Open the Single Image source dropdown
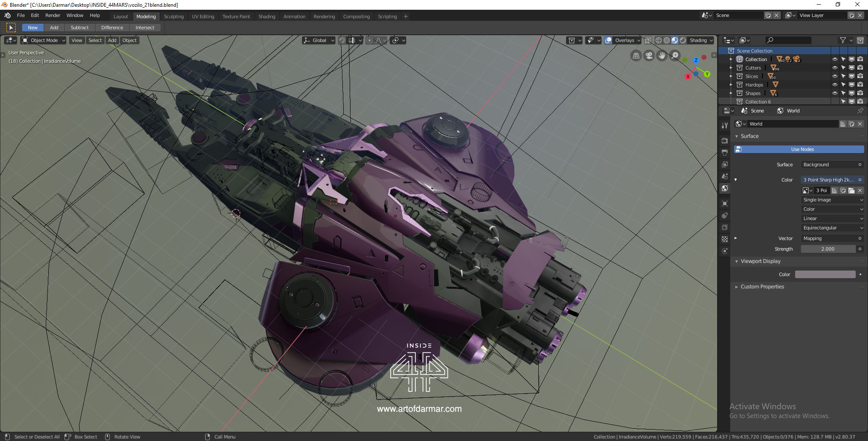This screenshot has height=441, width=868. [832, 200]
